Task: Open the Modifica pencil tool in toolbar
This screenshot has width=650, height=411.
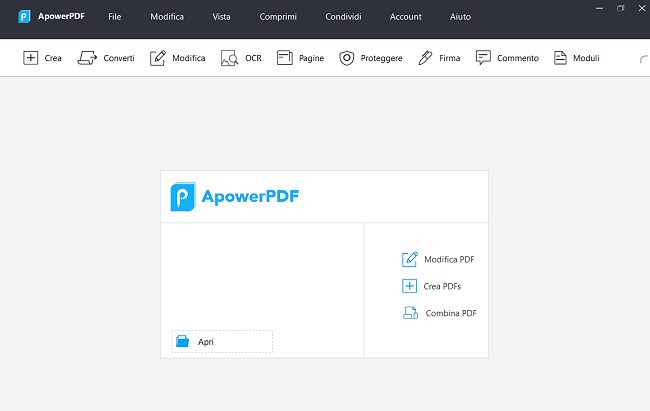Action: tap(158, 58)
